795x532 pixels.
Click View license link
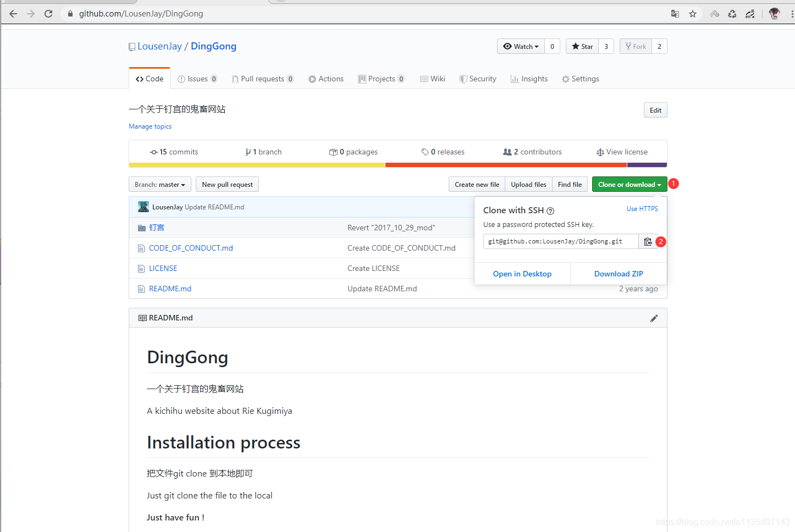(622, 152)
